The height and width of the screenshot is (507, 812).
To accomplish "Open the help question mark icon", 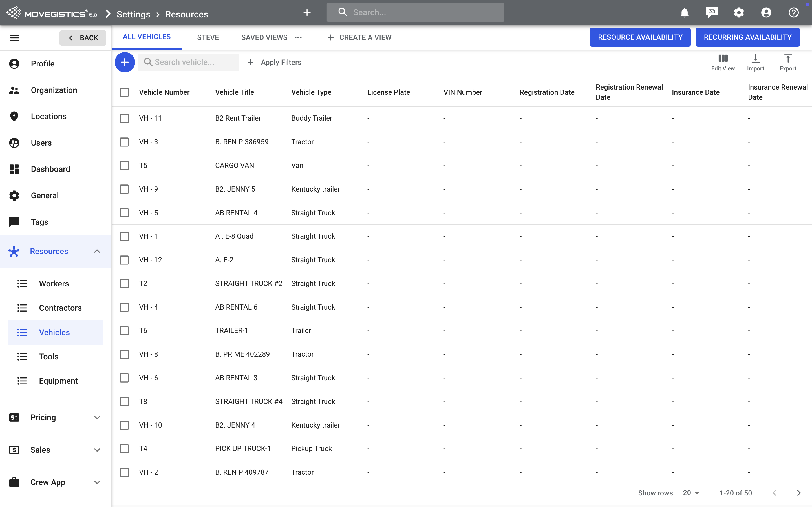I will [793, 13].
